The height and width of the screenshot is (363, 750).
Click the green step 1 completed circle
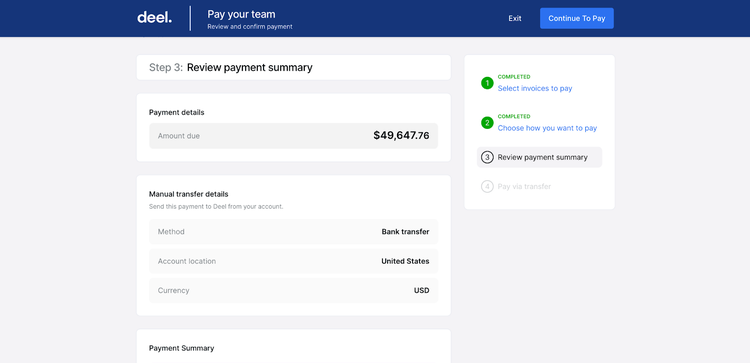click(x=487, y=83)
